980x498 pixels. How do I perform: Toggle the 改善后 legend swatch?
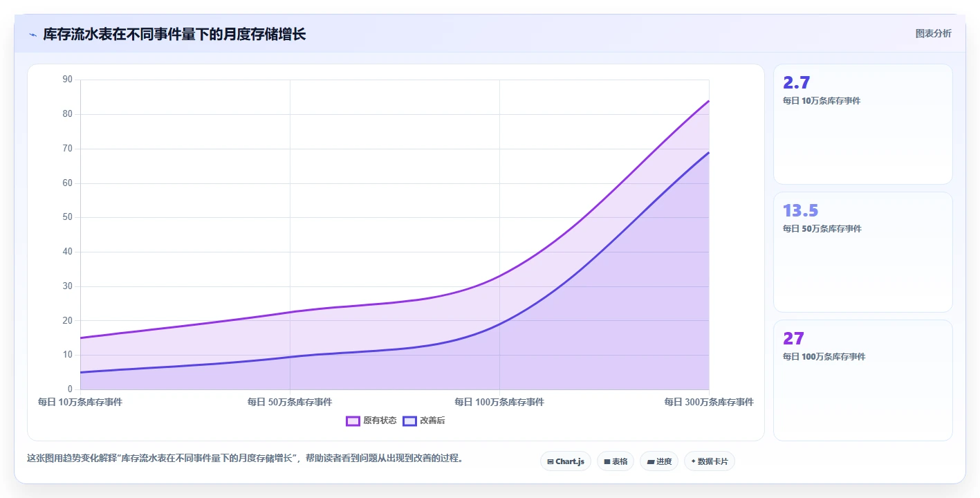(x=409, y=421)
